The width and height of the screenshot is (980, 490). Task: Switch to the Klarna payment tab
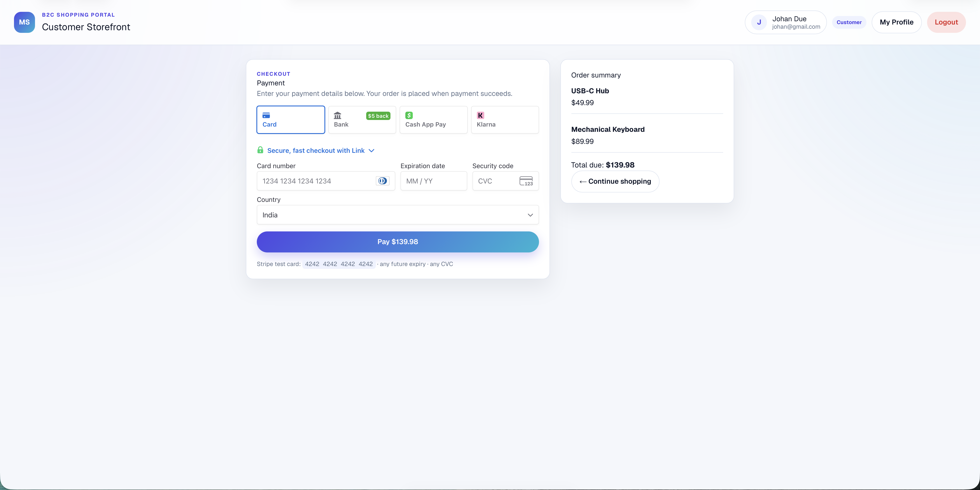(505, 120)
